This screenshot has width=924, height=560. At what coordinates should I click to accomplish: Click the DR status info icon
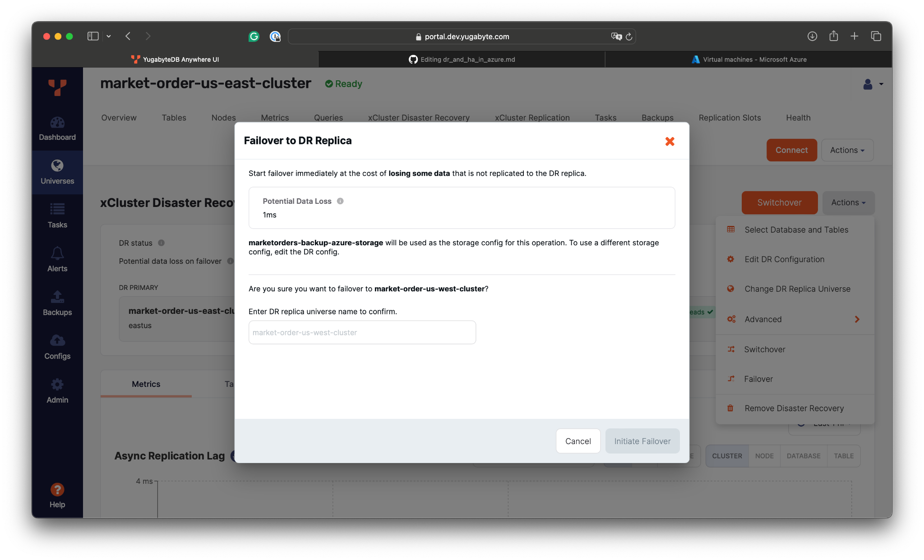[x=161, y=243]
